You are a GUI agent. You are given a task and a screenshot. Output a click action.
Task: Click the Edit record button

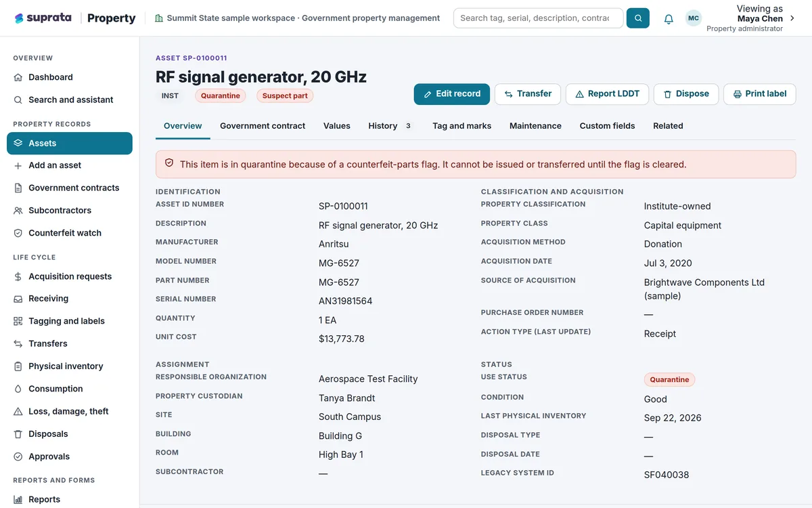[x=451, y=94]
